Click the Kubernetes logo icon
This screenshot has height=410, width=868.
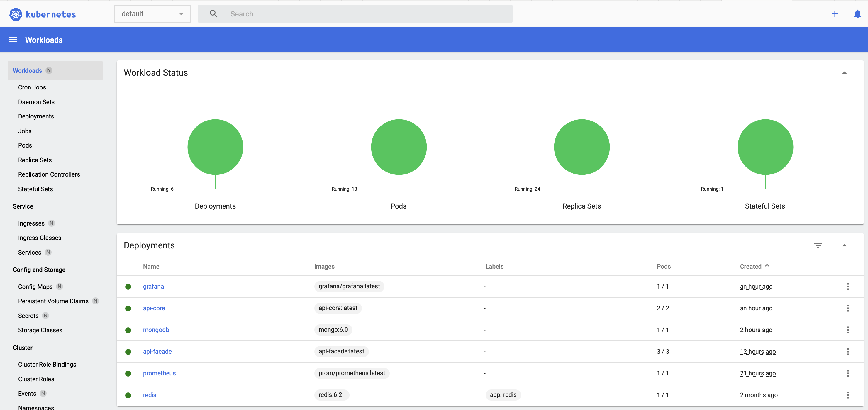(16, 14)
